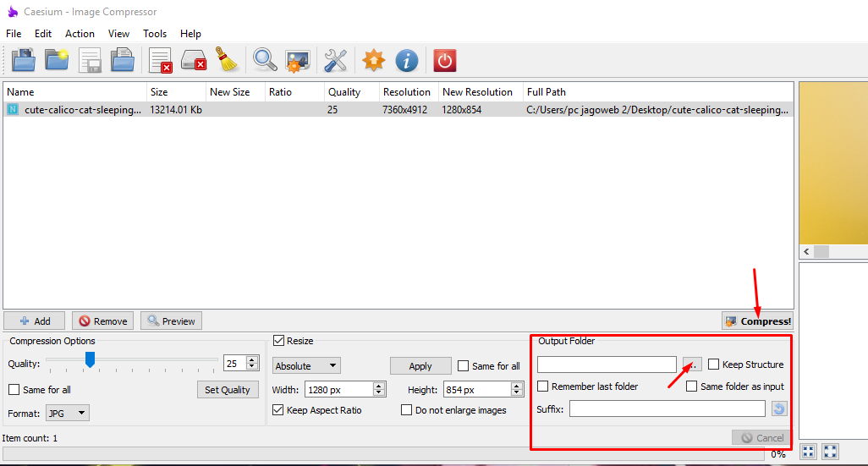Open the Format JPG dropdown

(x=68, y=413)
